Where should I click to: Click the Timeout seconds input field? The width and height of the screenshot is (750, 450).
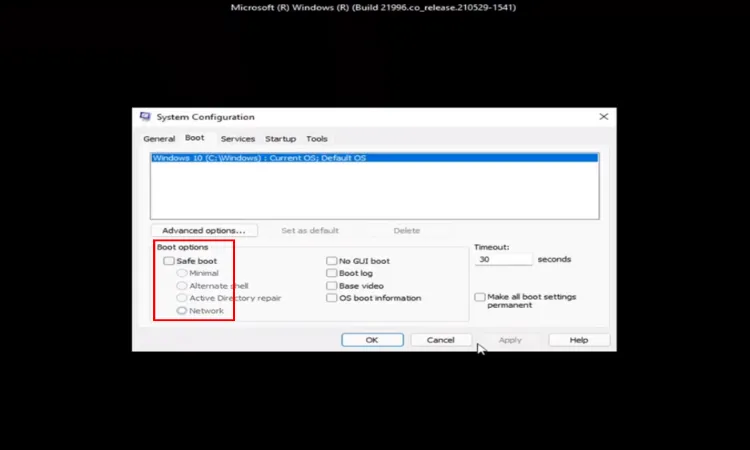click(503, 259)
